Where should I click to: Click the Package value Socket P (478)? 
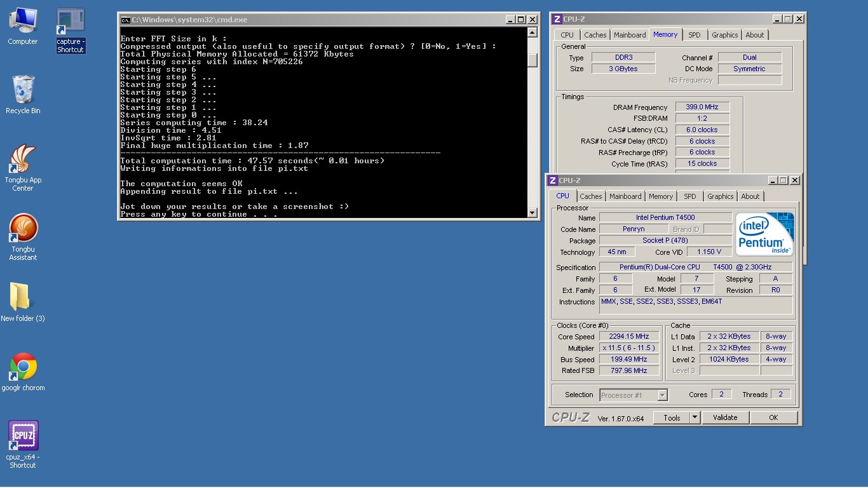click(x=665, y=240)
